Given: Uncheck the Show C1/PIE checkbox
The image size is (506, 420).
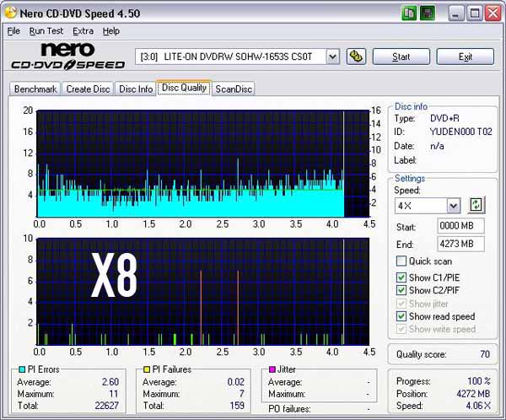Looking at the screenshot, I should tap(401, 277).
